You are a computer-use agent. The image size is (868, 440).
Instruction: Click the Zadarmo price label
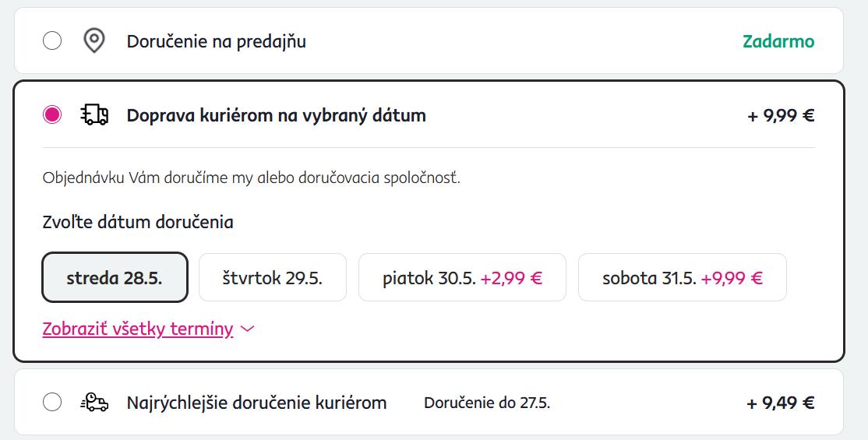pyautogui.click(x=778, y=41)
